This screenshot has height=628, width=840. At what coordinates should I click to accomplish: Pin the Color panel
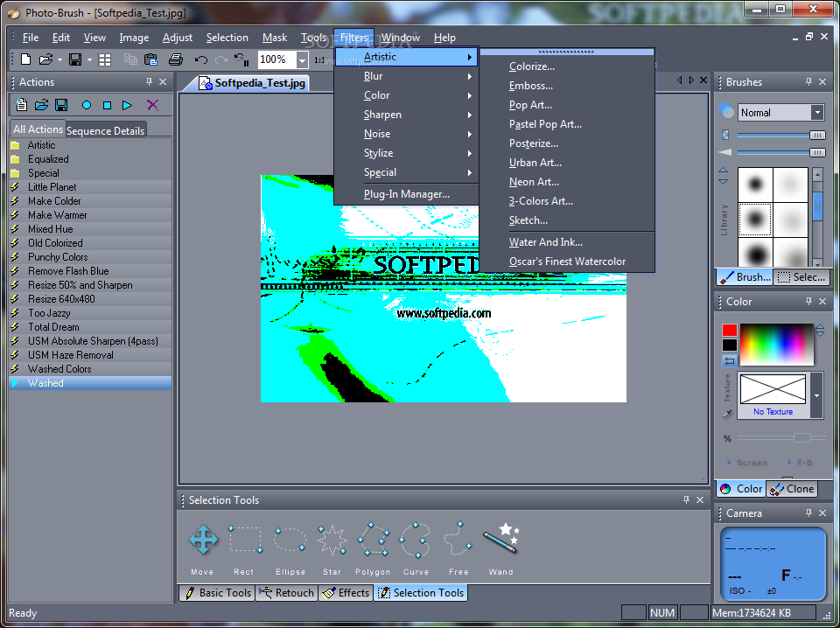[808, 302]
